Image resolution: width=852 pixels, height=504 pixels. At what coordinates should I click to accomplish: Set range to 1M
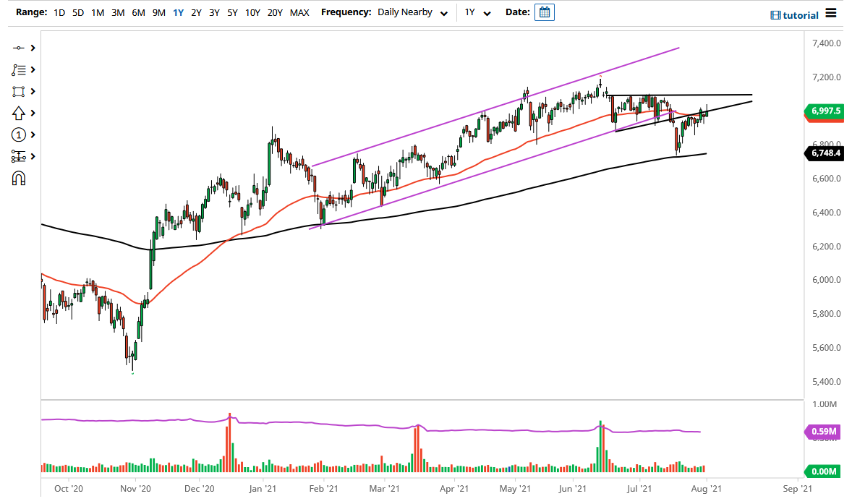click(98, 12)
